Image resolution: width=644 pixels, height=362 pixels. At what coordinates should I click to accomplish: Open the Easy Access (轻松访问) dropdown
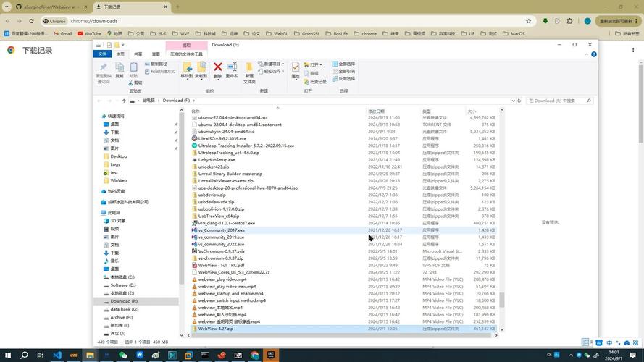coord(272,71)
